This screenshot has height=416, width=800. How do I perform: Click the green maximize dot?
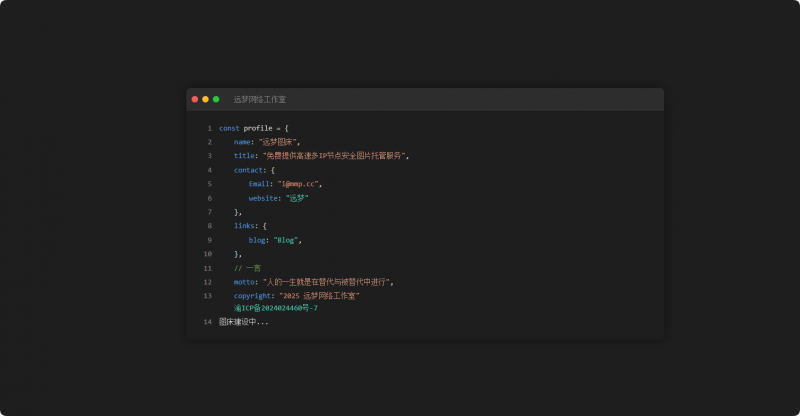pos(216,99)
